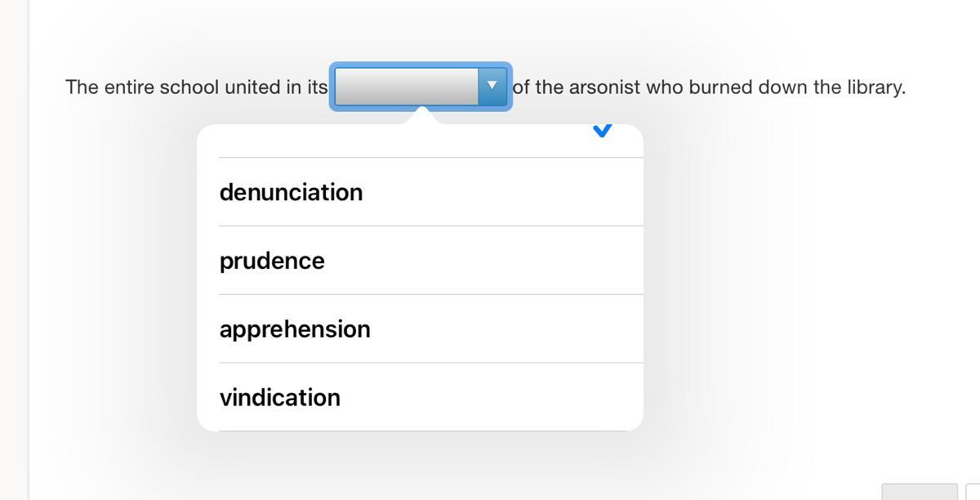The image size is (980, 500).
Task: Click the empty gray combo box field
Action: [x=406, y=86]
